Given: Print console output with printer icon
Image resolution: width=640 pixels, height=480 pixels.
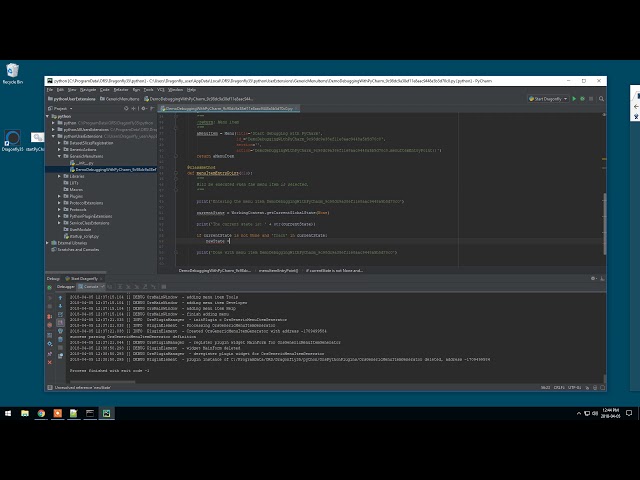Looking at the screenshot, I should [60, 331].
